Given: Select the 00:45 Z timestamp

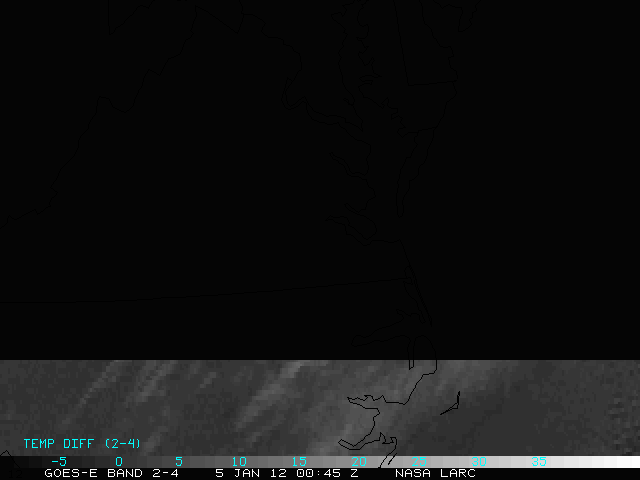Looking at the screenshot, I should point(326,473).
